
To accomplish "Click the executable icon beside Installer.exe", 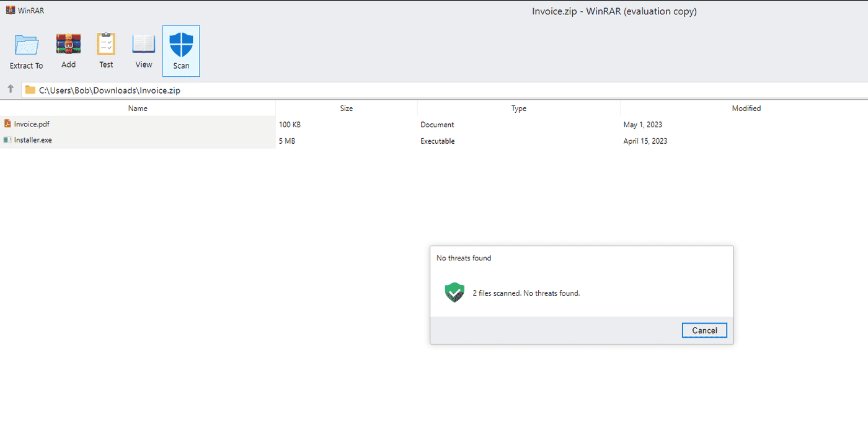I will [x=6, y=140].
